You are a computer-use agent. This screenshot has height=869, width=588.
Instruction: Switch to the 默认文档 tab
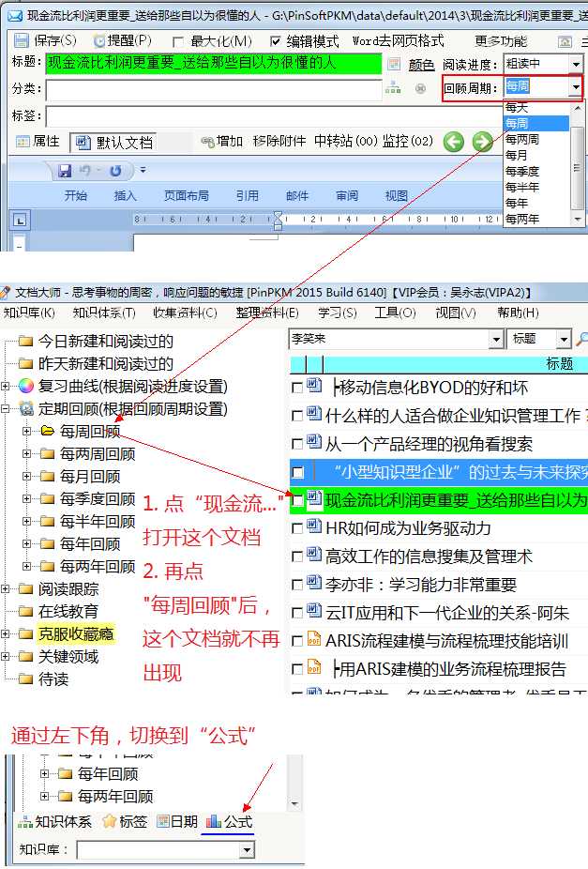point(113,143)
